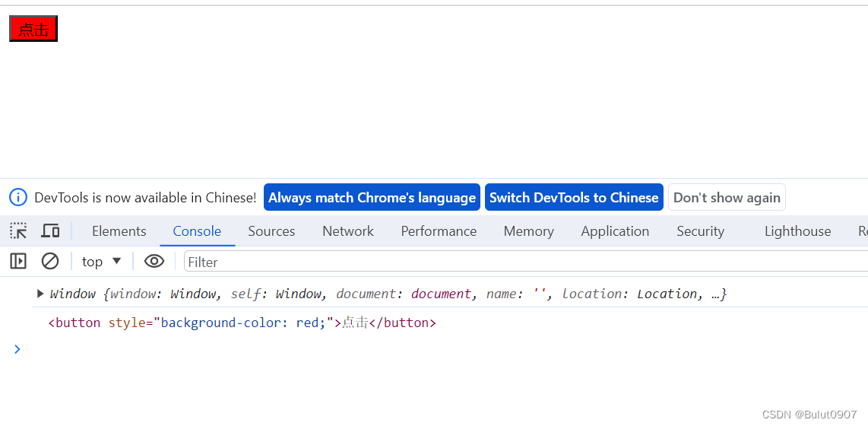Open the Sources tab
Image resolution: width=868 pixels, height=426 pixels.
pos(271,231)
